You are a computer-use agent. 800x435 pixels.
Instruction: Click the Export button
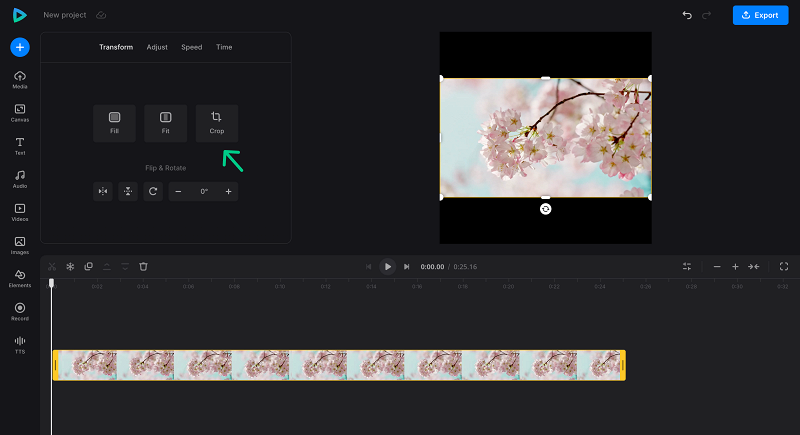pyautogui.click(x=760, y=15)
